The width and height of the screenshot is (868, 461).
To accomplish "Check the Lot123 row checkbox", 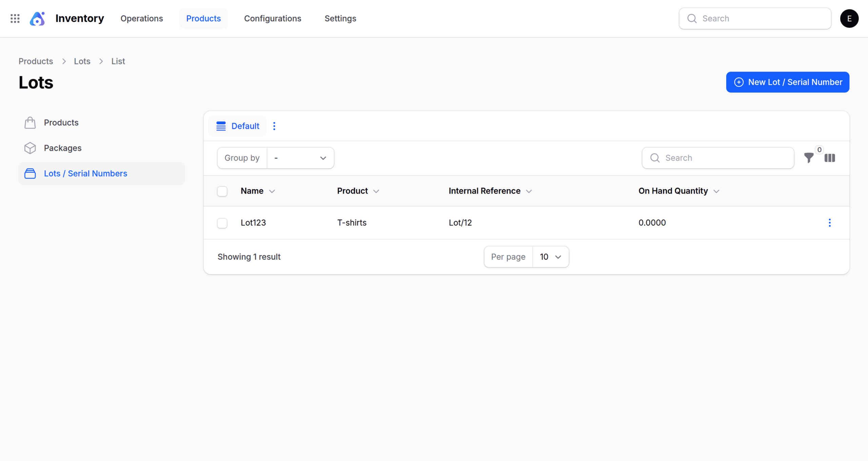I will (x=222, y=223).
